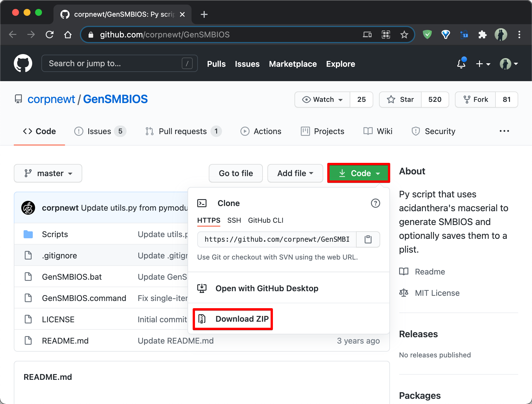Reload the page
532x404 pixels.
point(49,35)
